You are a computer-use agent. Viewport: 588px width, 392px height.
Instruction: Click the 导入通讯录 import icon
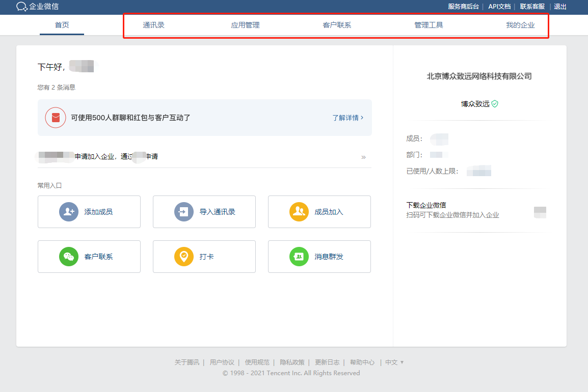tap(184, 212)
